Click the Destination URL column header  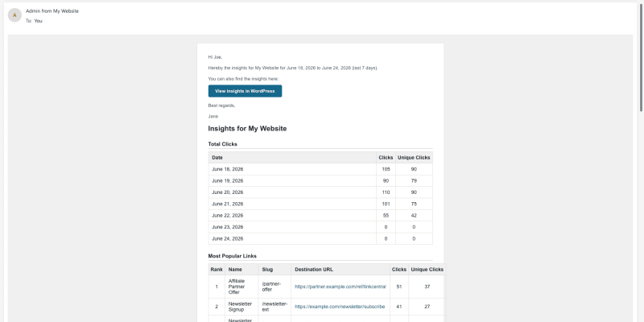click(341, 270)
